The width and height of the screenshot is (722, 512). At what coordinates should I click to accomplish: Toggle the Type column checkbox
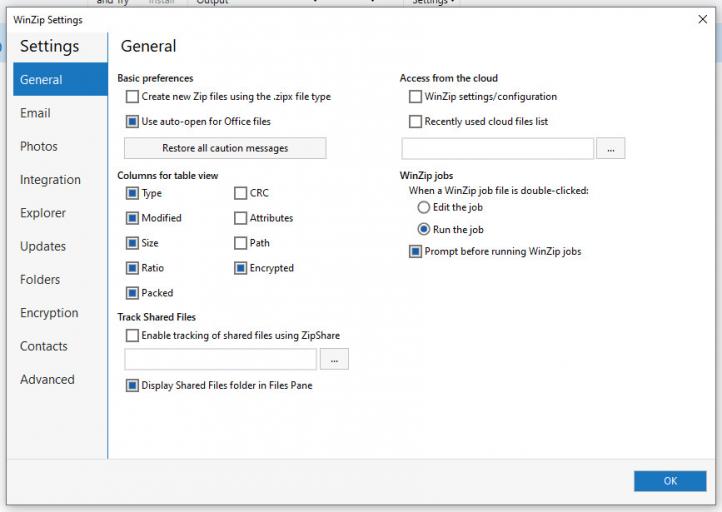(132, 193)
